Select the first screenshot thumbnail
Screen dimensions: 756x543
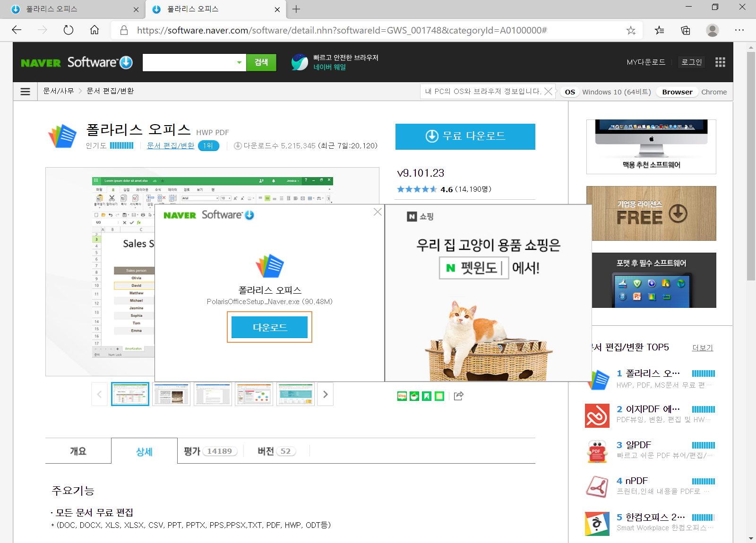pyautogui.click(x=130, y=394)
